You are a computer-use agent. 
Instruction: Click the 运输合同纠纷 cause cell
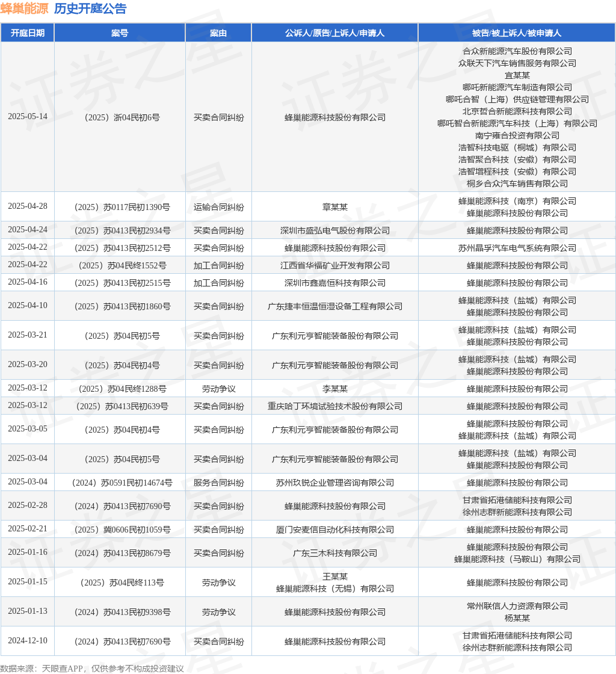click(x=218, y=207)
